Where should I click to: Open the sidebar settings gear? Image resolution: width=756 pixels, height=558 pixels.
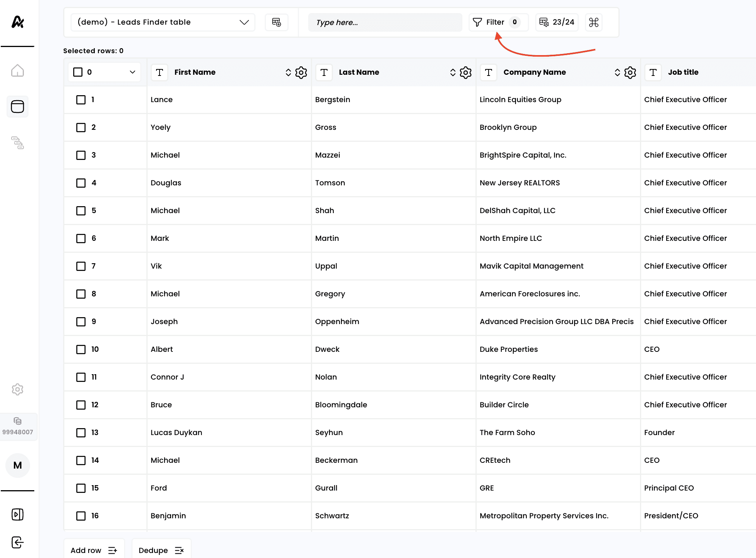[17, 389]
